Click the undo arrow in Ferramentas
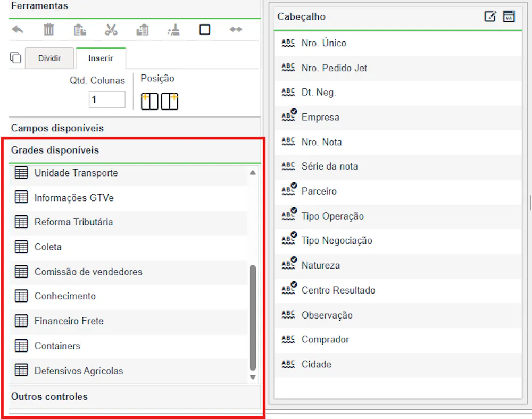Screen dimensions: 532x419 (18, 30)
